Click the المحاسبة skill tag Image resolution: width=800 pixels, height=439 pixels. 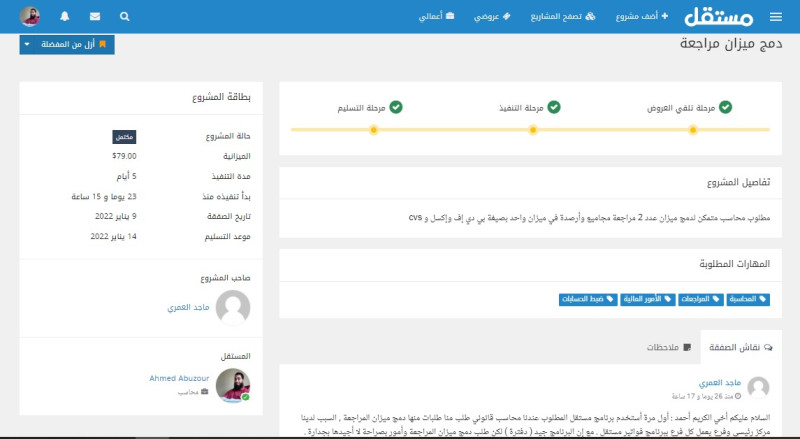pyautogui.click(x=749, y=299)
